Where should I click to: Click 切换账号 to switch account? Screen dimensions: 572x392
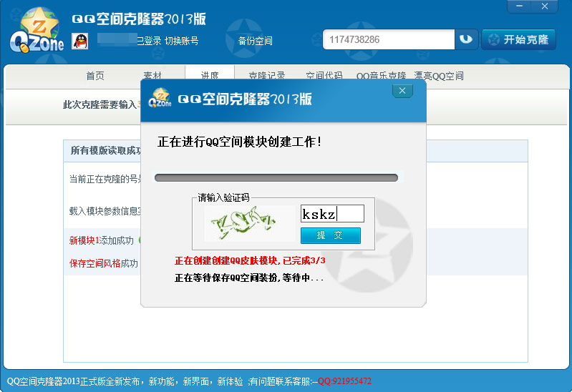coord(182,41)
